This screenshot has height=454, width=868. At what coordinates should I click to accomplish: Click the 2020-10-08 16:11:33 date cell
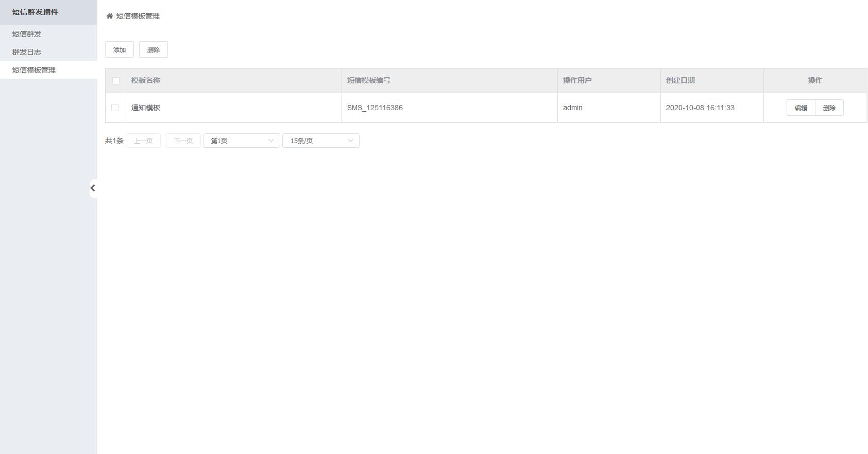[x=712, y=108]
